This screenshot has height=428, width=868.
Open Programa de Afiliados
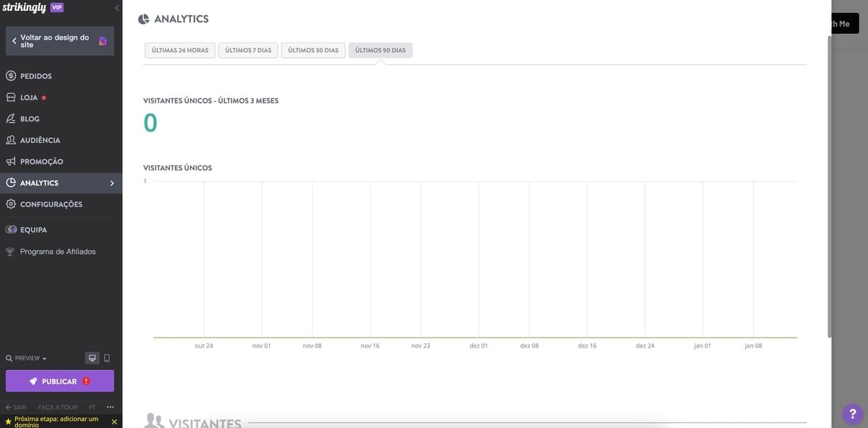click(x=58, y=252)
